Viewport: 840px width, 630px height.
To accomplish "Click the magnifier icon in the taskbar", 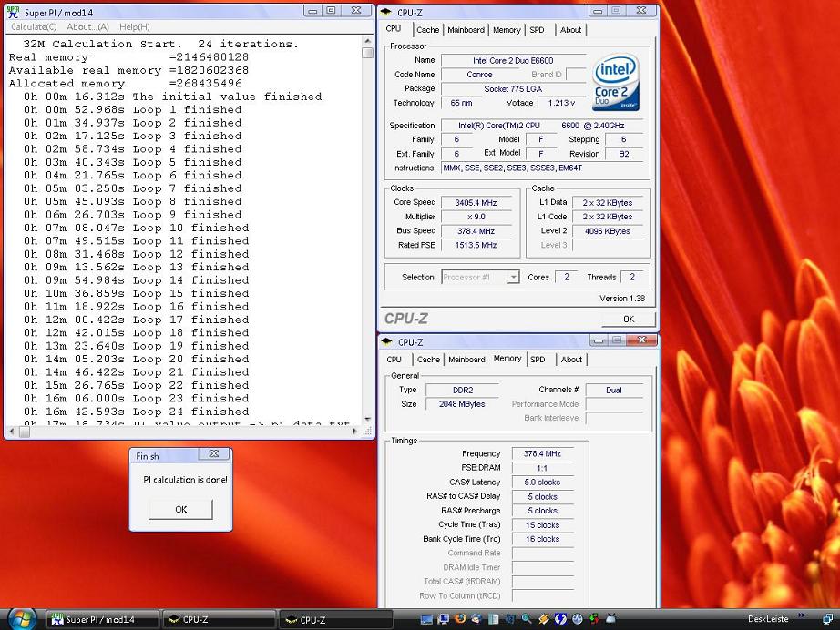I will tap(528, 619).
